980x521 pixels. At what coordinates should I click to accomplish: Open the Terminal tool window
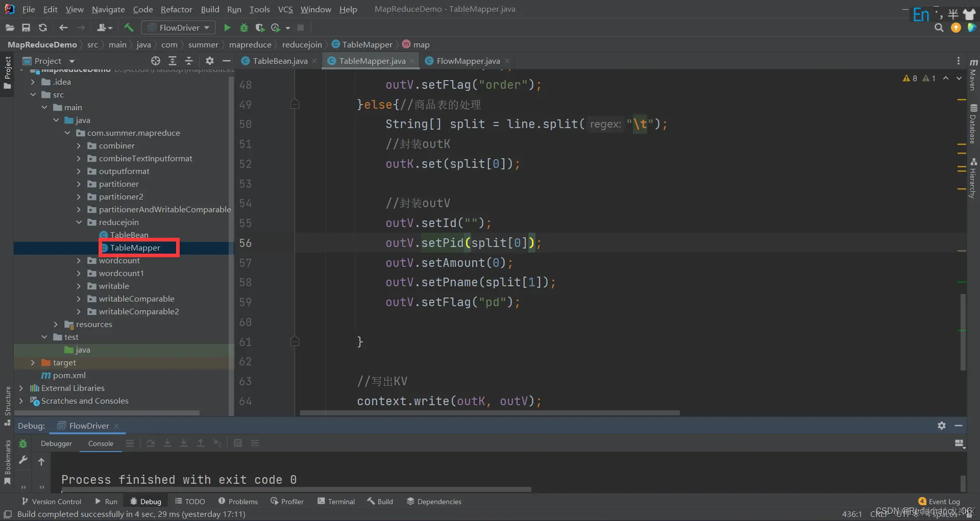tap(336, 502)
